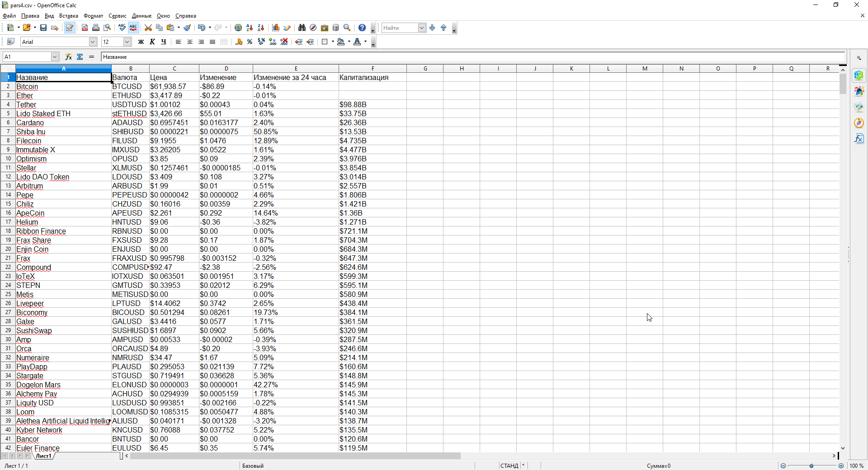Apply the font color swatch

(358, 42)
